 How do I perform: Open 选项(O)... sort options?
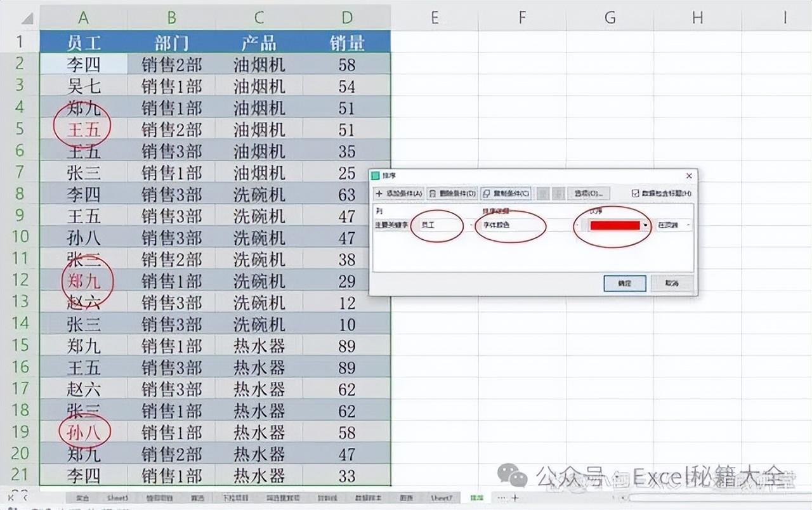tap(589, 193)
